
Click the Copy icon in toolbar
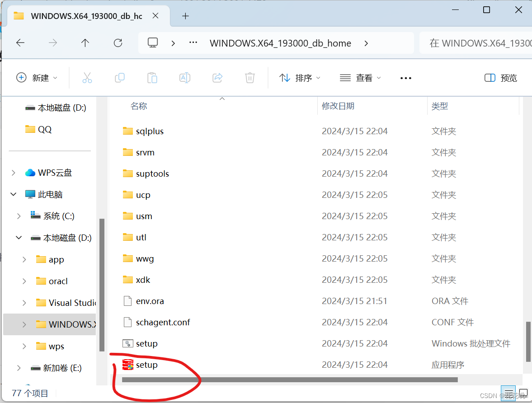[x=120, y=78]
